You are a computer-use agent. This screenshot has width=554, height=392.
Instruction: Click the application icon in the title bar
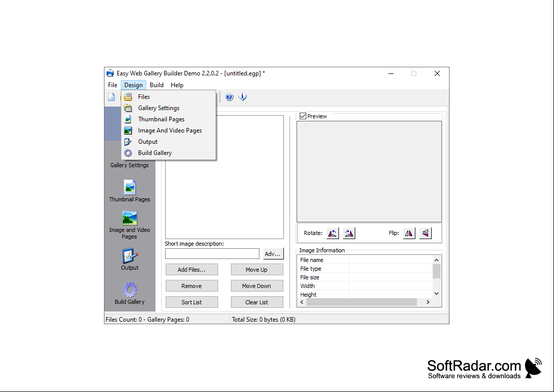[x=110, y=73]
